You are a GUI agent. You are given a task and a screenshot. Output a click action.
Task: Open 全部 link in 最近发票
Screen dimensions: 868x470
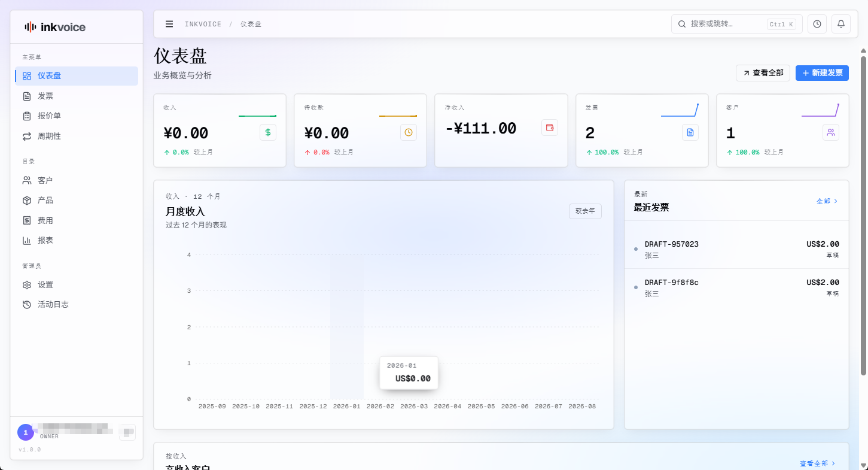click(x=827, y=201)
